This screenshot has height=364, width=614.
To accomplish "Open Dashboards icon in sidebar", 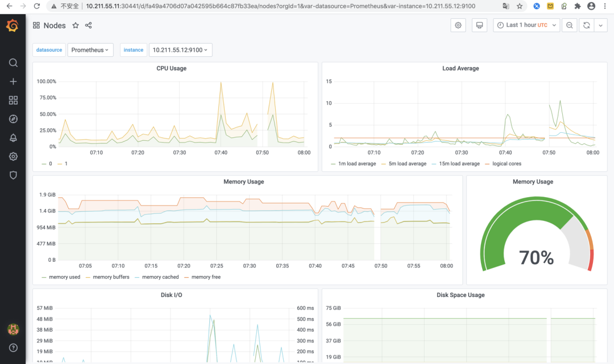I will coord(13,100).
